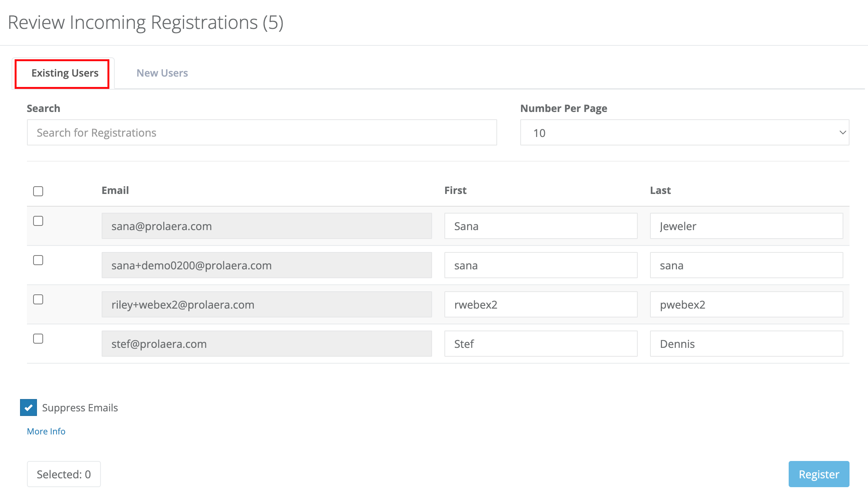Open the New Users tab

click(x=162, y=73)
